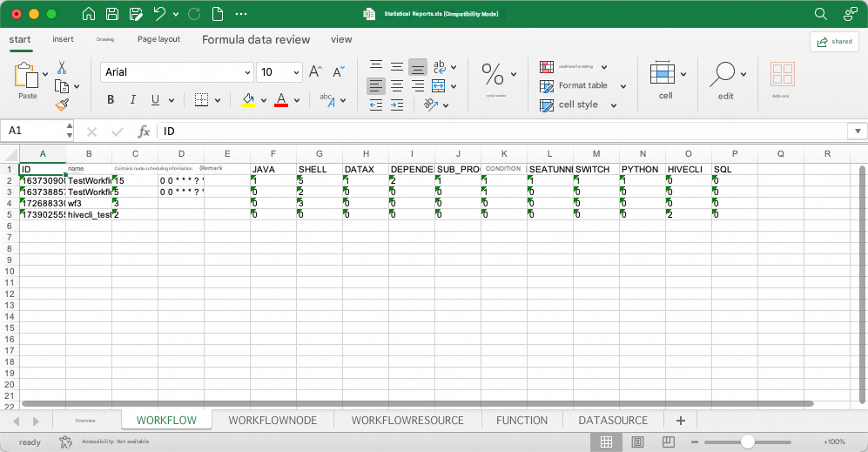Switch to the WORKFLOWRESOURCE sheet tab

407,421
